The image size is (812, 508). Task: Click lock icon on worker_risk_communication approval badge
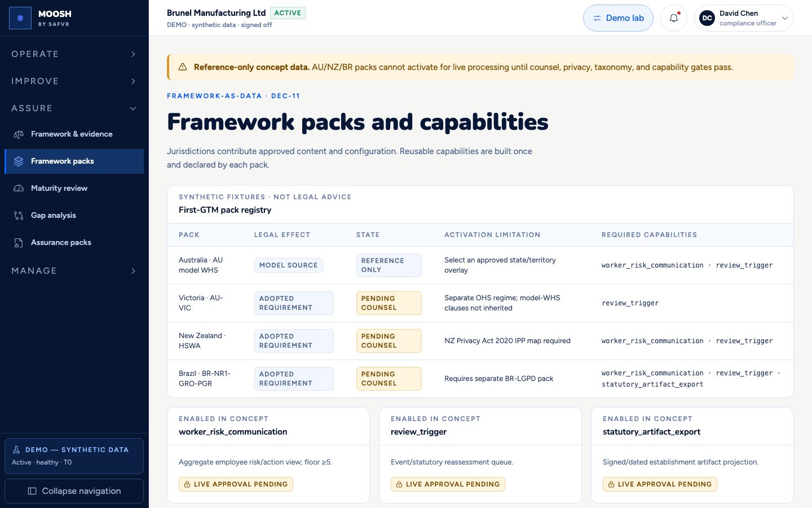pos(187,484)
